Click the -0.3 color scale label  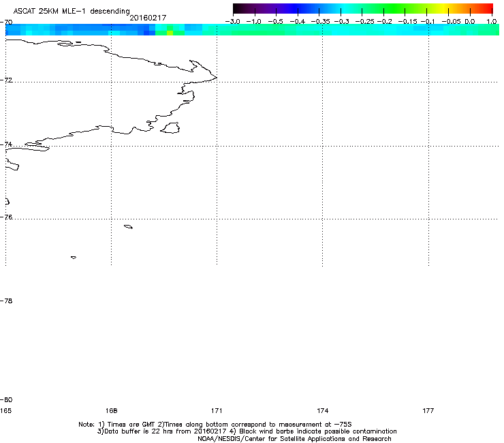coord(342,22)
